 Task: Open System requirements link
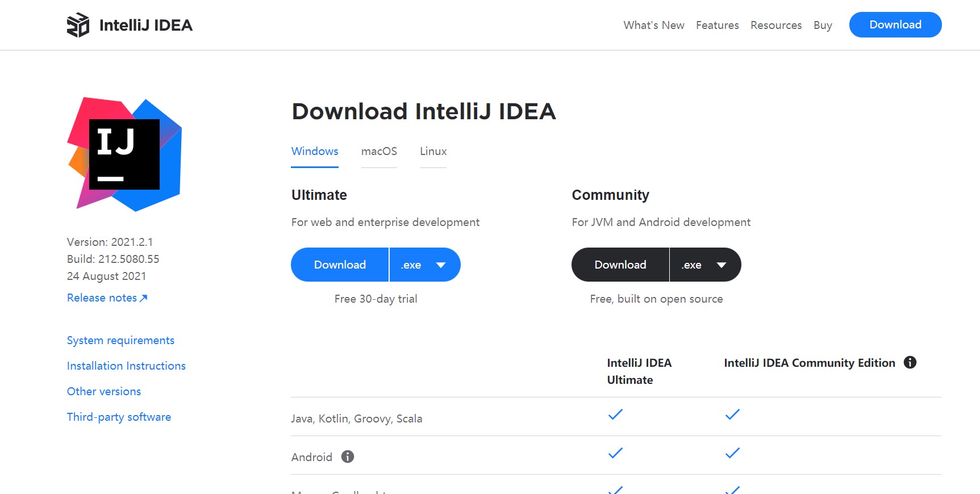120,340
